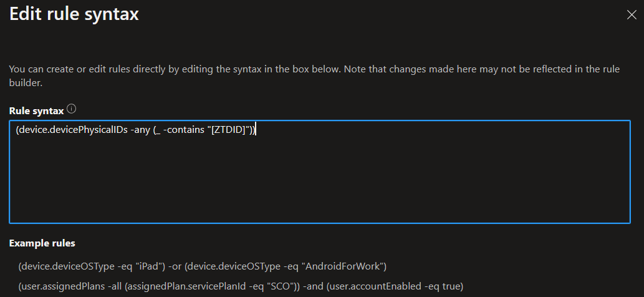Click the info icon beside Rule syntax
The image size is (644, 297).
(72, 109)
